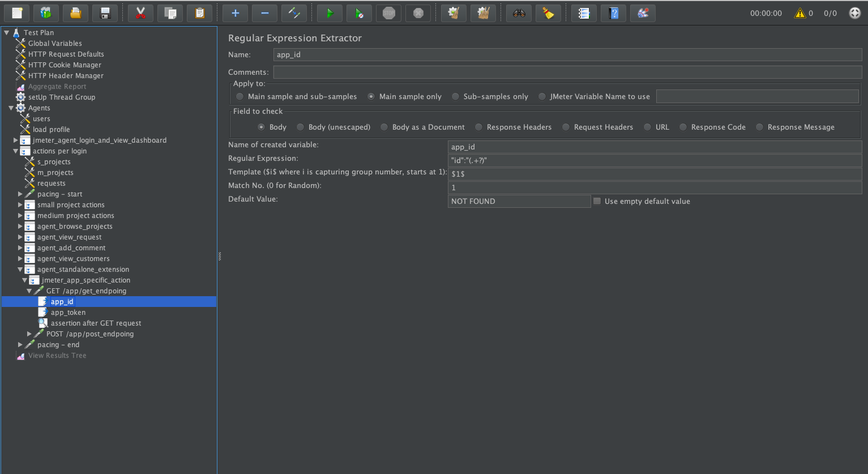Viewport: 868px width, 474px height.
Task: Expand all tree nodes with plus icon
Action: click(234, 12)
